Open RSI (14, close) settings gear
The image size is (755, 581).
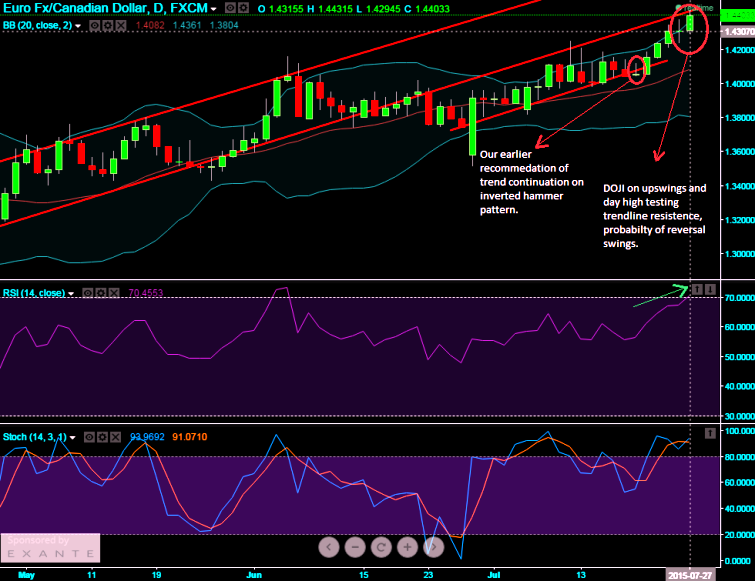[101, 293]
